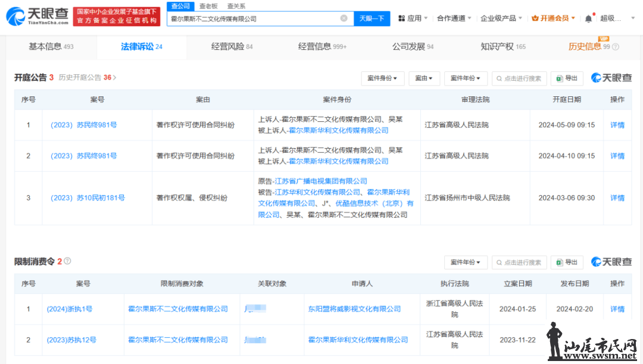Viewport: 643px width, 364px height.
Task: Export 限制消费令 table via 导出 button
Action: tap(567, 262)
